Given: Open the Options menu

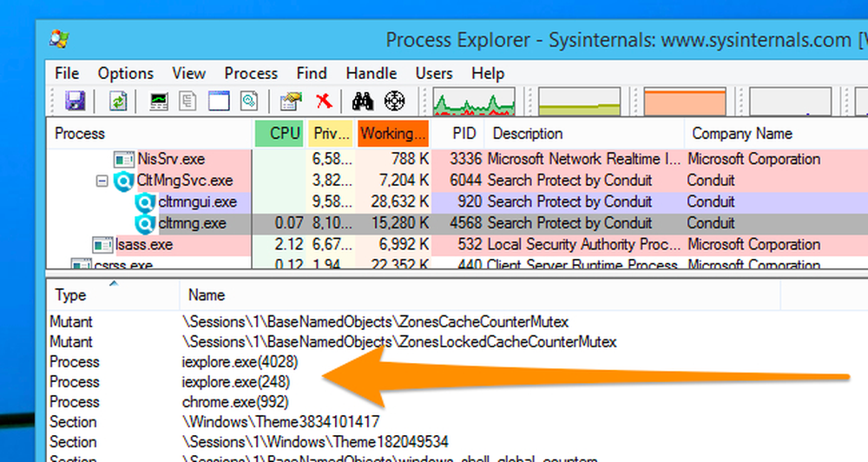Looking at the screenshot, I should point(126,73).
